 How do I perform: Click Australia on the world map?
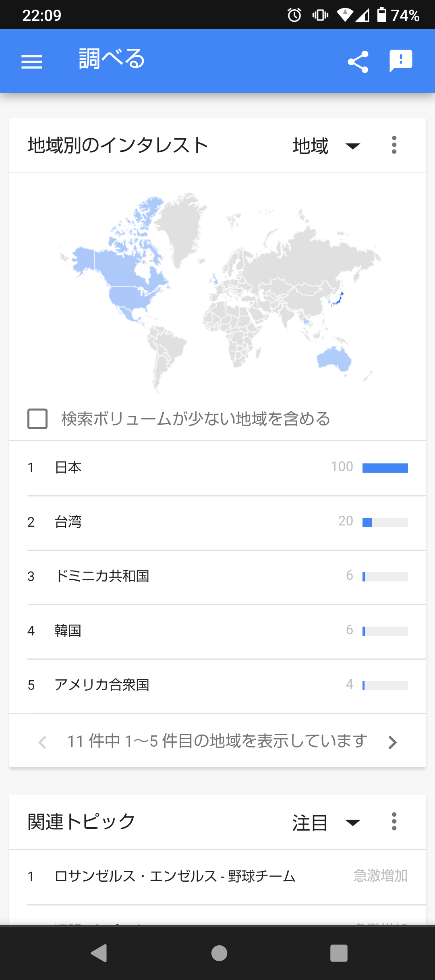click(x=334, y=358)
